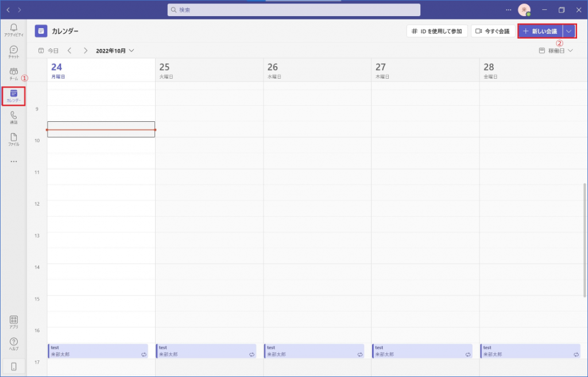Open the 稼働日 work week view dropdown
This screenshot has height=377, width=588.
coord(556,51)
